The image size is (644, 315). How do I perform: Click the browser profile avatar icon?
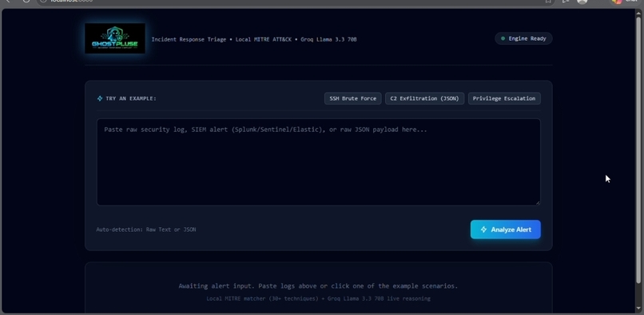(x=582, y=2)
